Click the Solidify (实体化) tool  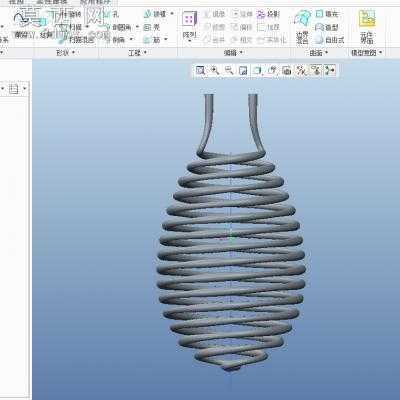[x=272, y=40]
